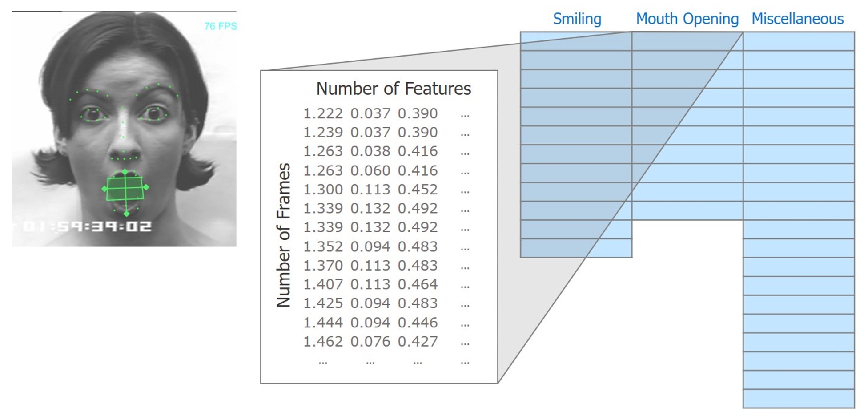Viewport: 868px width, 420px height.
Task: Select the value 0.076 in the table
Action: point(370,342)
